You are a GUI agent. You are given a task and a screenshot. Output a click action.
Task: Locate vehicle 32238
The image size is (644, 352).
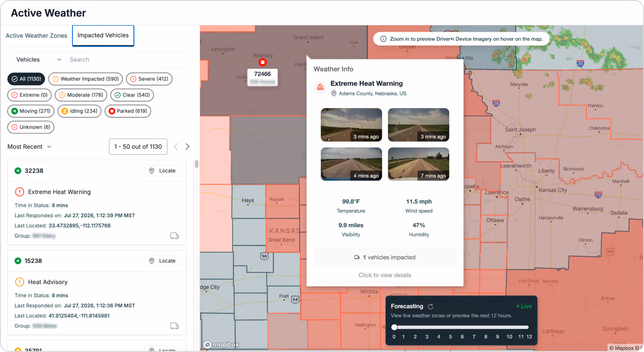(x=162, y=171)
